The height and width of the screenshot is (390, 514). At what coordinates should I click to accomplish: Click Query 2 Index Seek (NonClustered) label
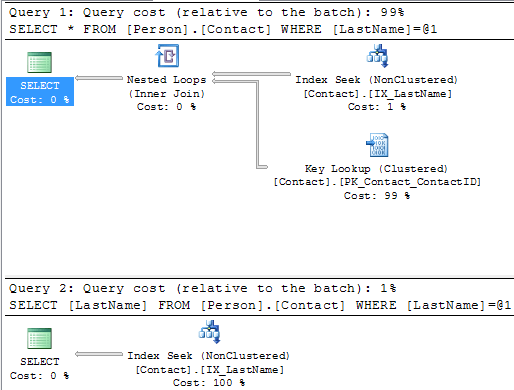click(x=209, y=356)
